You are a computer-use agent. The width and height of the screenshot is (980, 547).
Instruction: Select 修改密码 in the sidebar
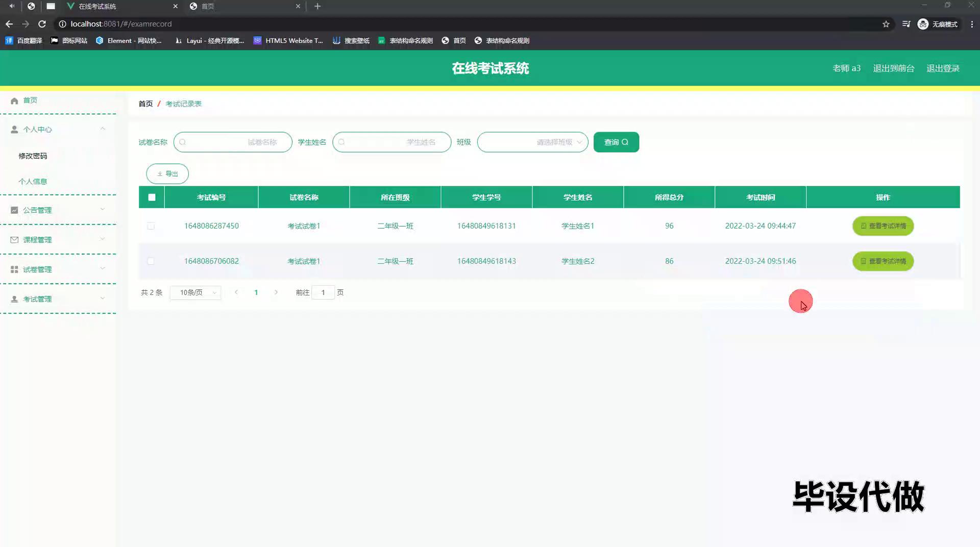click(33, 156)
